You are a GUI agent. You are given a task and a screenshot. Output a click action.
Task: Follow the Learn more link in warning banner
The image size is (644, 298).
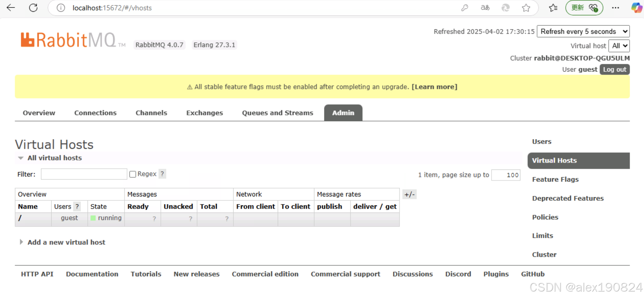[x=434, y=87]
